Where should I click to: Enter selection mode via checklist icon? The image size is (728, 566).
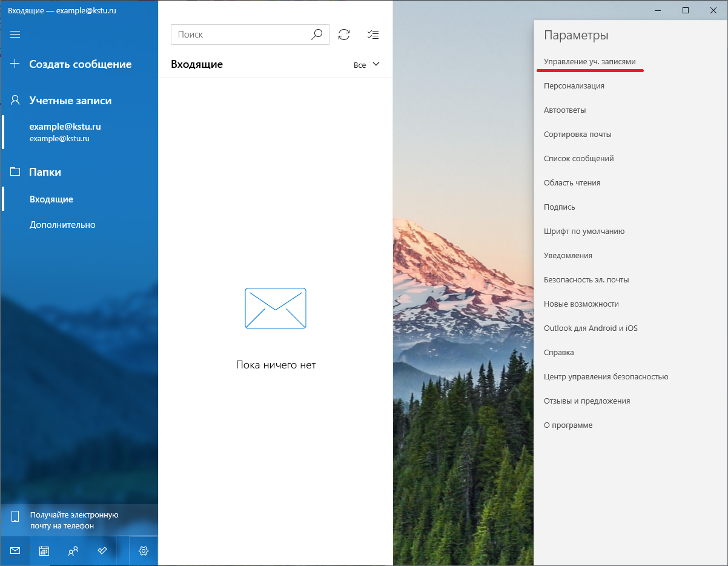[x=373, y=35]
